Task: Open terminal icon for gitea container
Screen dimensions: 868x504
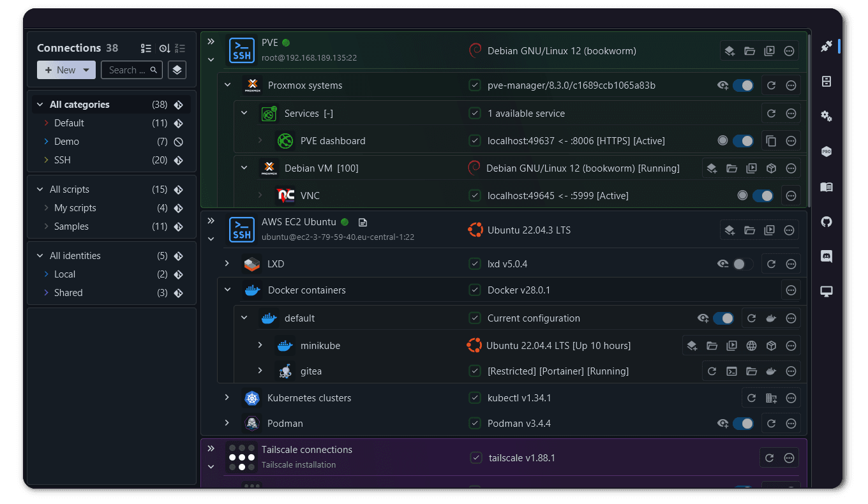Action: tap(732, 371)
